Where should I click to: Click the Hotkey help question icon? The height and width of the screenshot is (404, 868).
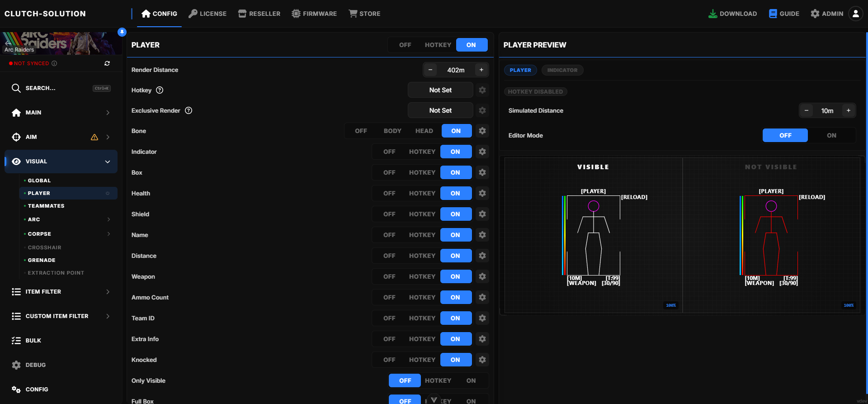click(160, 90)
